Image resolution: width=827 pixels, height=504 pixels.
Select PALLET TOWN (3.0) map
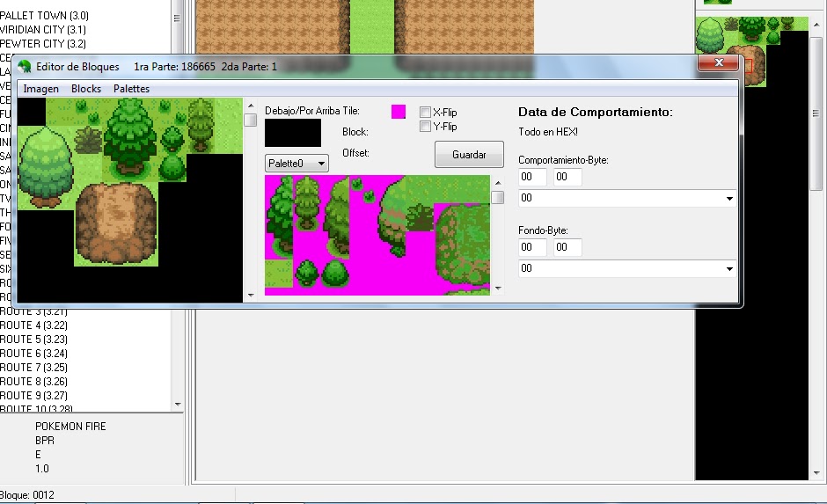[44, 16]
